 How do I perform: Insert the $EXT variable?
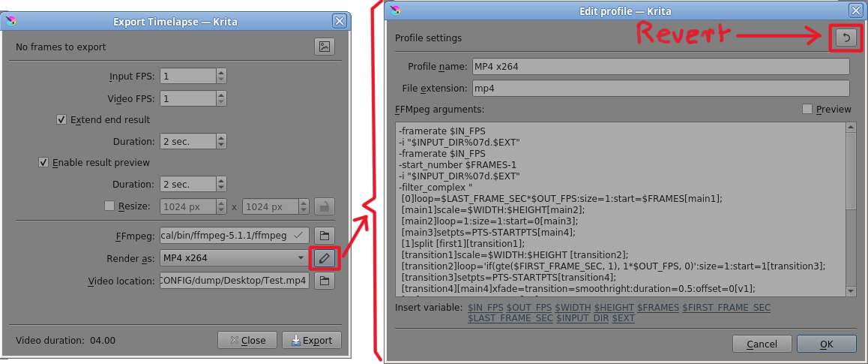click(623, 318)
